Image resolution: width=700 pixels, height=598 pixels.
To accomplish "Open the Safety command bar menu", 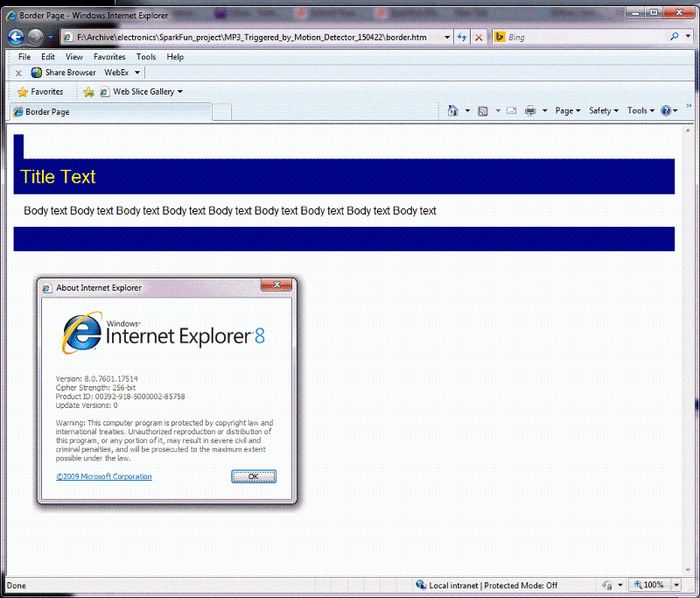I will point(604,110).
